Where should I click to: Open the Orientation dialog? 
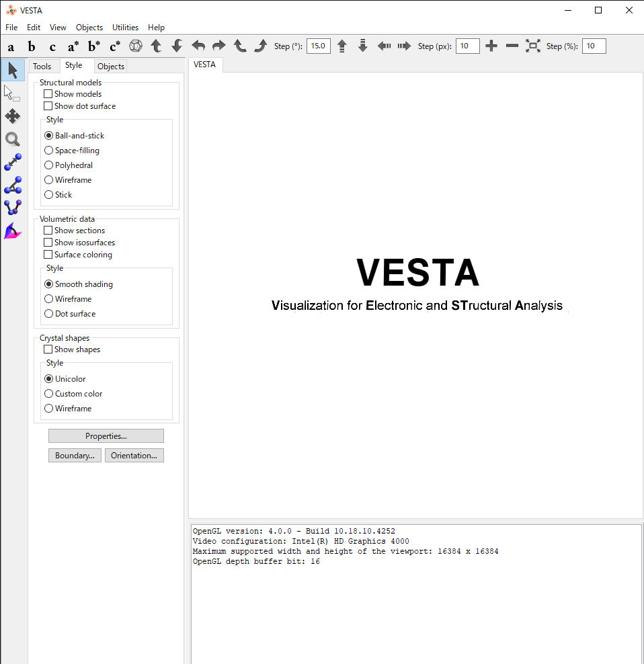click(x=134, y=456)
